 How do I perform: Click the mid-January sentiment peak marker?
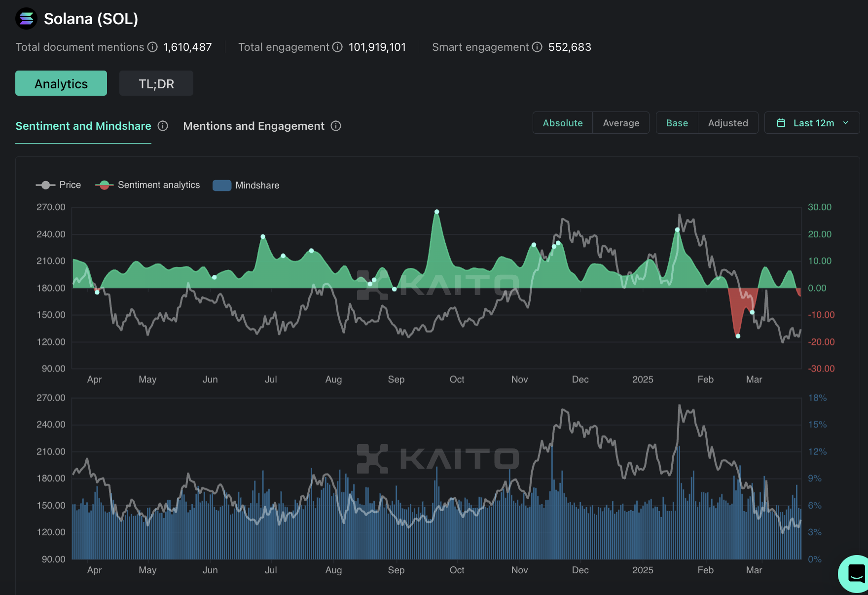point(677,230)
